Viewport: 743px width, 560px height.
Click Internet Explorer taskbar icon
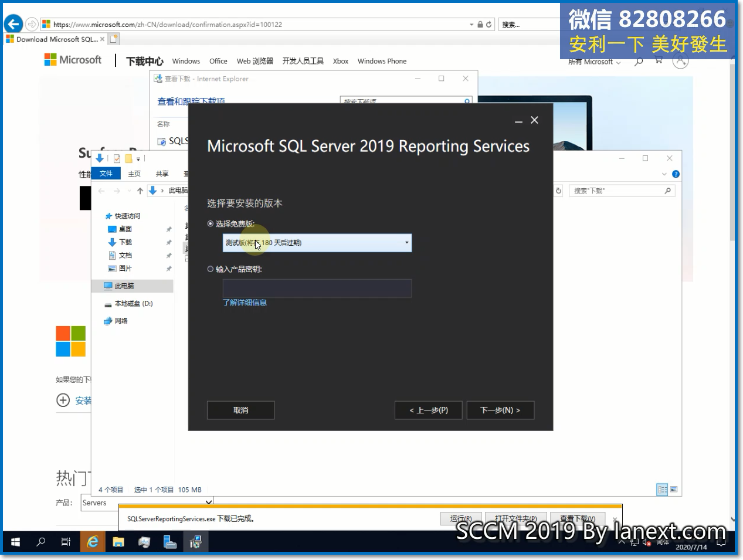coord(93,542)
